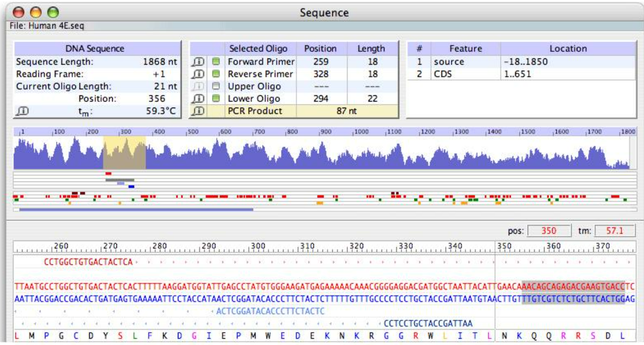
Task: Click the highlighted PCR region in graph
Action: [125, 153]
